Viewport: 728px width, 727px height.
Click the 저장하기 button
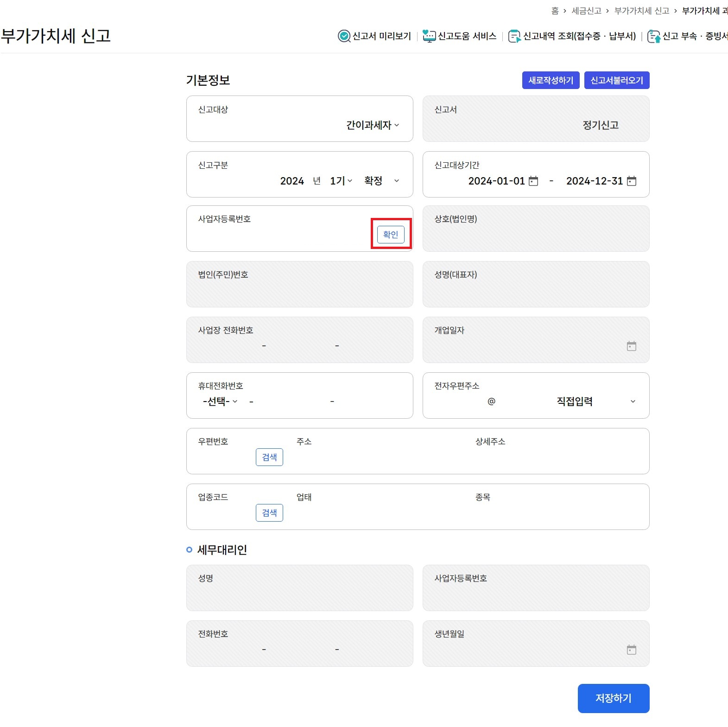pyautogui.click(x=614, y=698)
